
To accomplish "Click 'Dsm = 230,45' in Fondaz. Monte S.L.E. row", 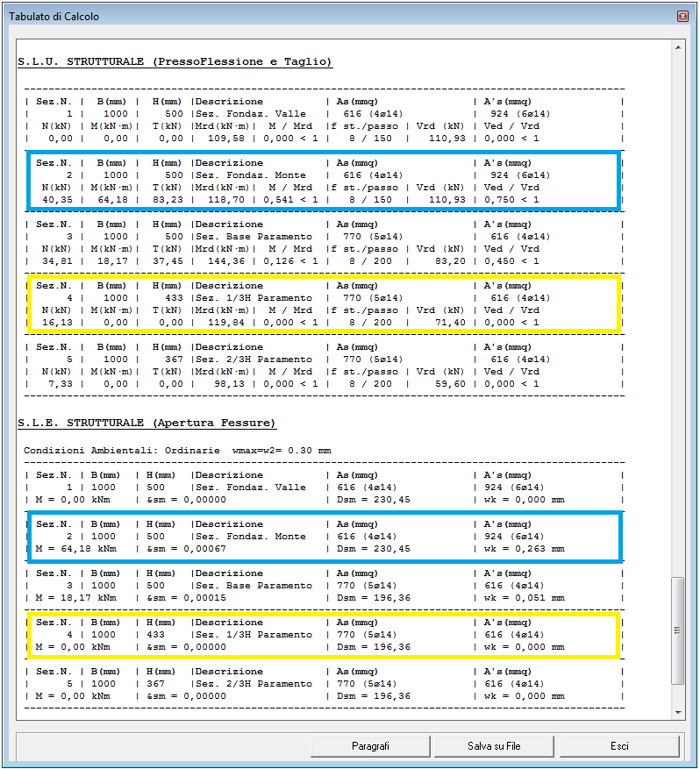I will [374, 549].
